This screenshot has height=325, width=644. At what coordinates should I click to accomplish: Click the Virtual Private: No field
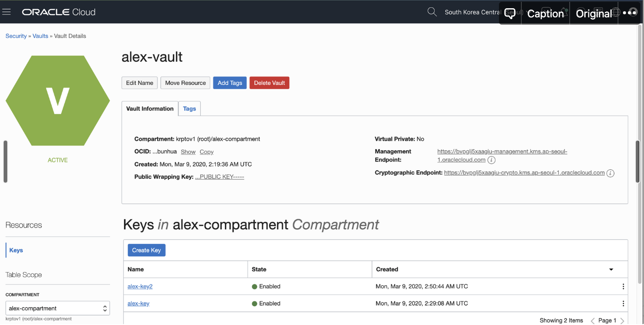400,139
